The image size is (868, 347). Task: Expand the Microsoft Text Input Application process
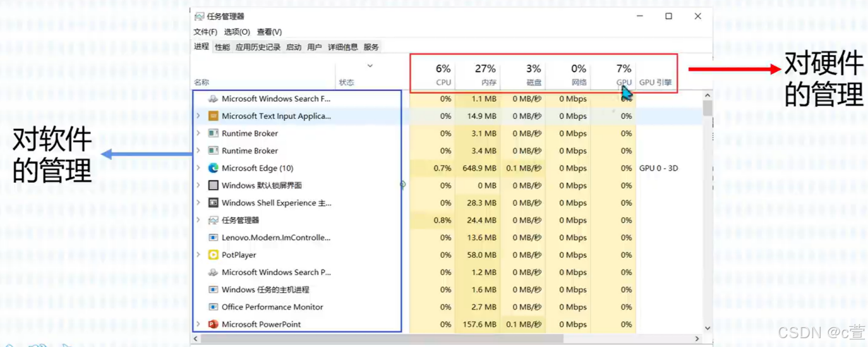coord(198,116)
